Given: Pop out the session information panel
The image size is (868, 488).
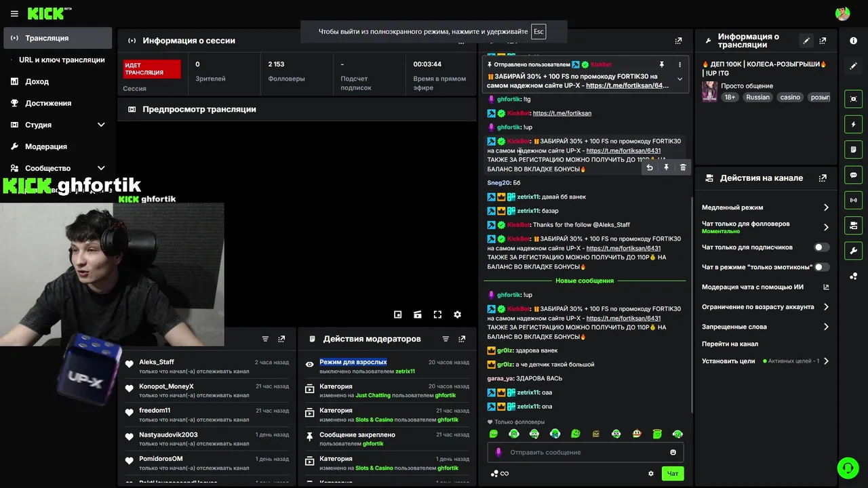Looking at the screenshot, I should [x=462, y=41].
